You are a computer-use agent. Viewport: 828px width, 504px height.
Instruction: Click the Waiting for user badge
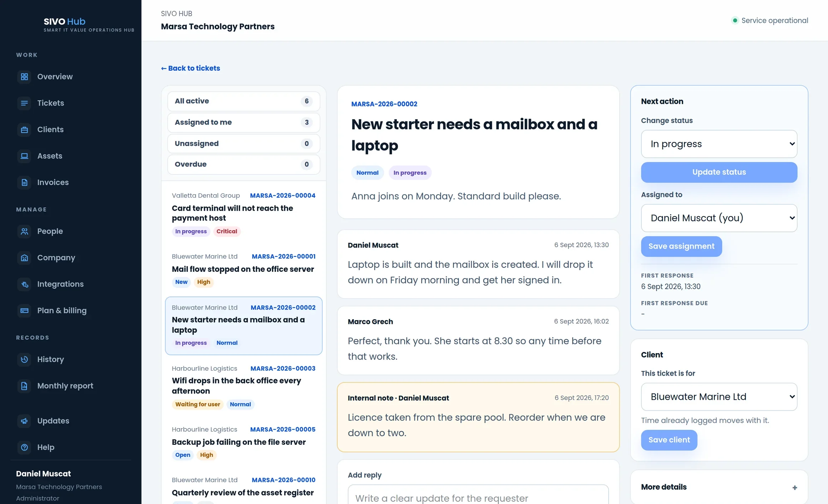(197, 404)
